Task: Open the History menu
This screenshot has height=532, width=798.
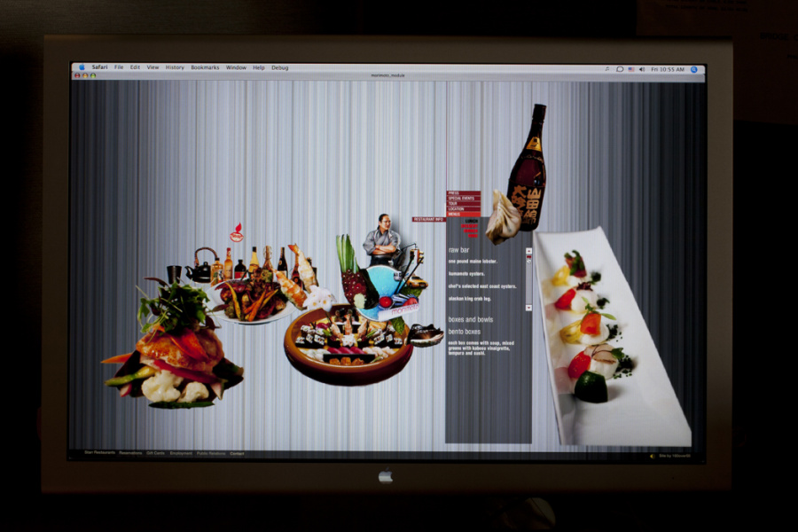Action: (175, 67)
